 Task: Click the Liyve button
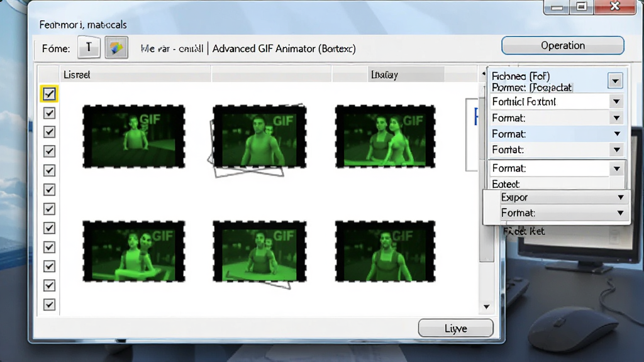(455, 328)
